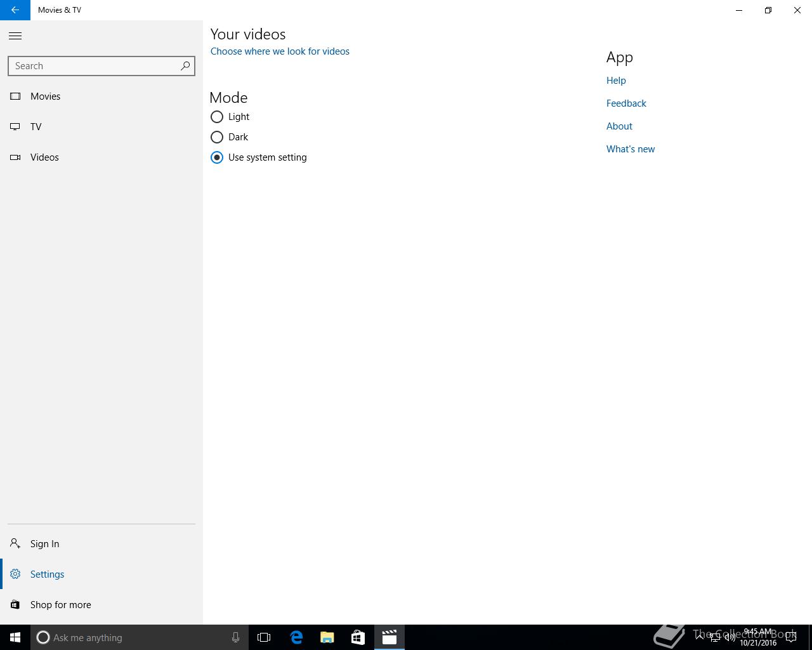This screenshot has height=650, width=812.
Task: Toggle the hamburger navigation menu
Action: [x=15, y=36]
